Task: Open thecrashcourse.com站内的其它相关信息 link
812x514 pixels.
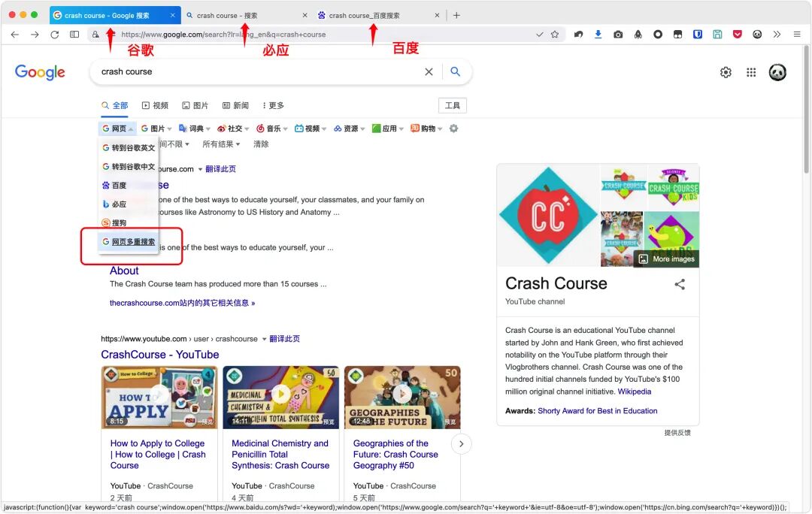Action: tap(182, 303)
